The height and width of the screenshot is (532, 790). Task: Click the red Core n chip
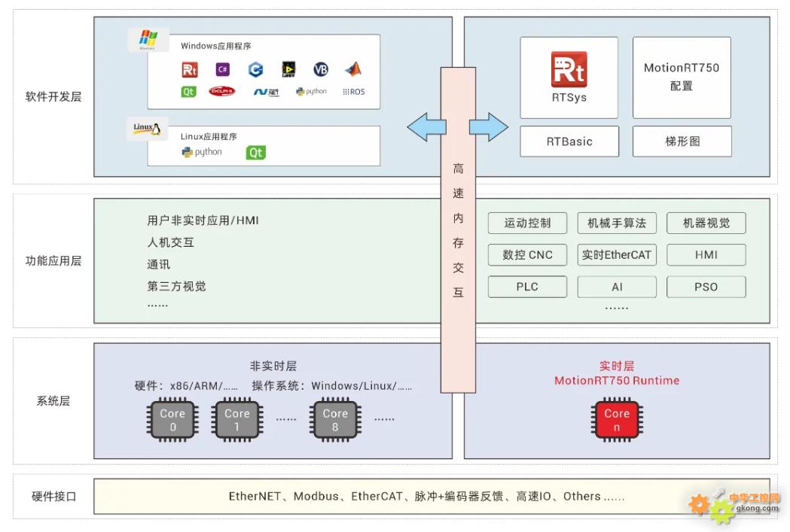(x=616, y=420)
